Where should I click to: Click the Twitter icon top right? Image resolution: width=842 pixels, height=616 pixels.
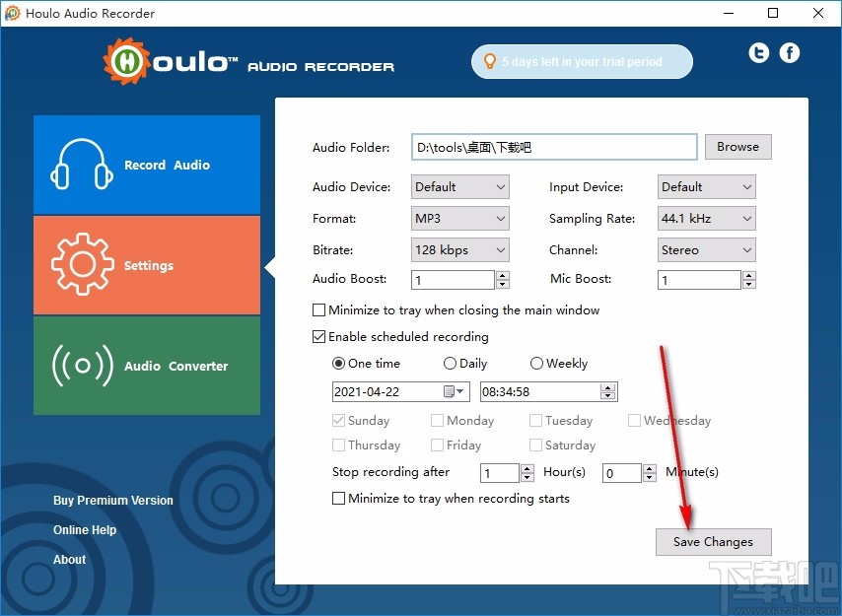click(x=758, y=52)
